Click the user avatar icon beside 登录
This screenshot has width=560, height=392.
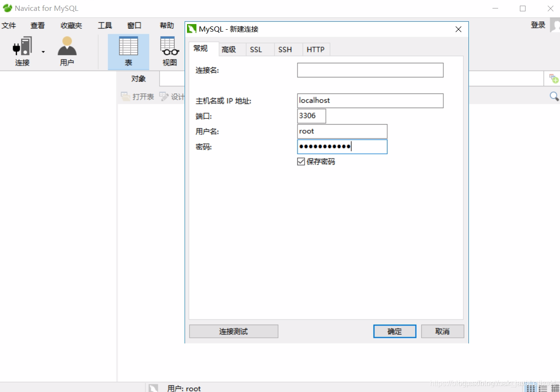pyautogui.click(x=555, y=25)
